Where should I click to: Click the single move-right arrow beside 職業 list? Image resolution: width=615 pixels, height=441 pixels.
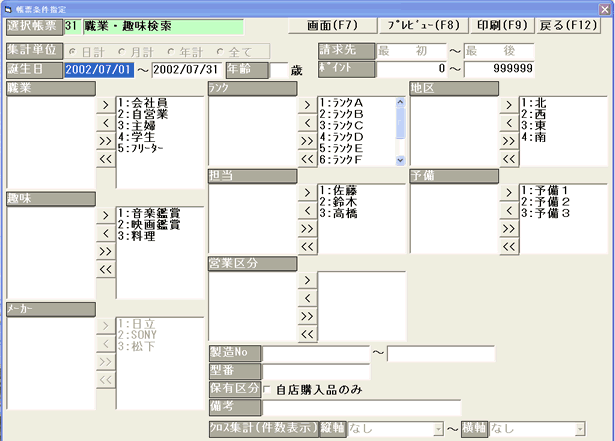(105, 103)
